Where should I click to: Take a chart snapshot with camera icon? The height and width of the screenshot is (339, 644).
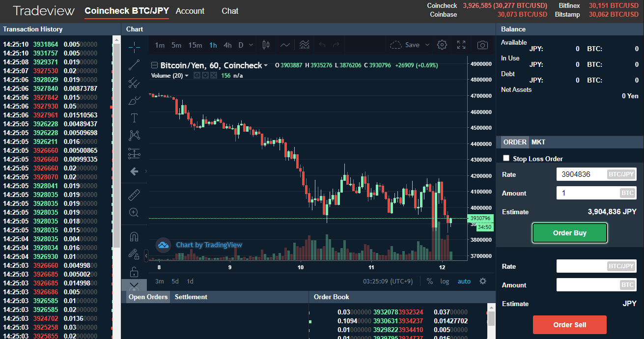pos(482,45)
